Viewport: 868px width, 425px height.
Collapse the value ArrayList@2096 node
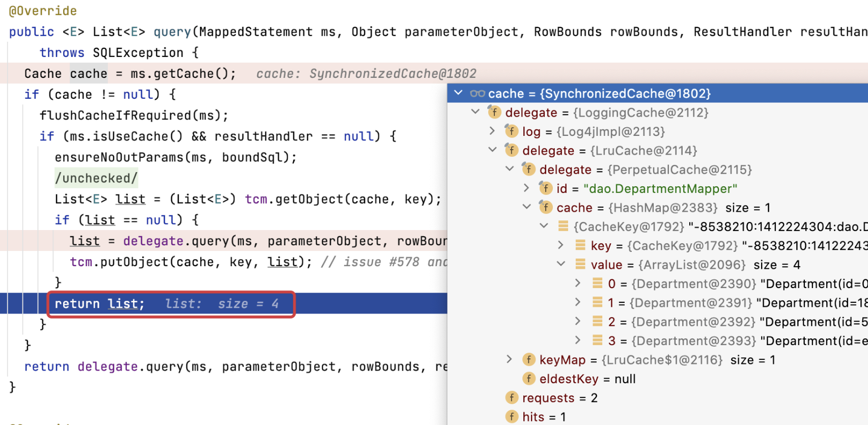click(x=561, y=264)
